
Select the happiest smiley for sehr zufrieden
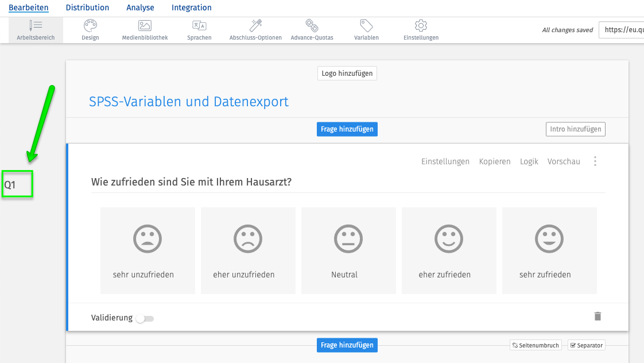pos(549,239)
